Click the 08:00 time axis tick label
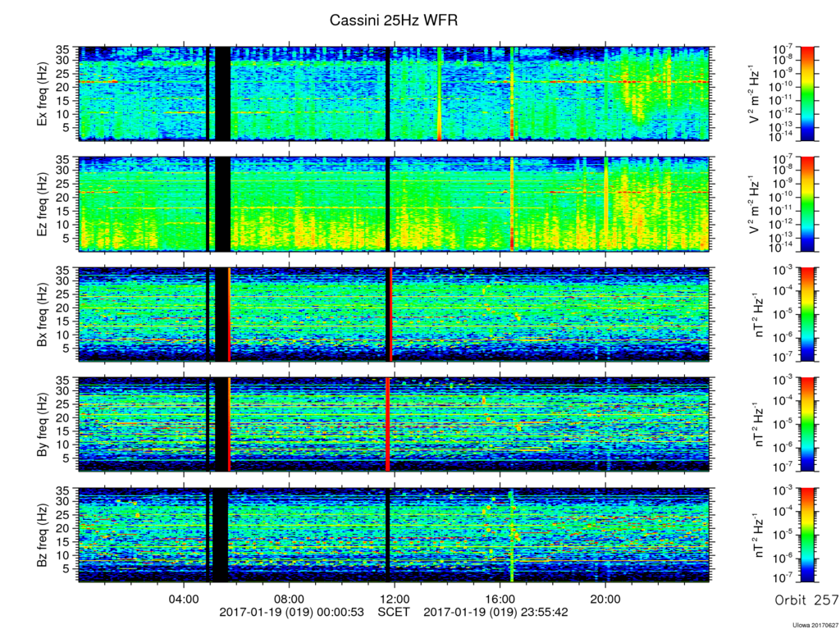Image resolution: width=840 pixels, height=629 pixels. [x=290, y=599]
